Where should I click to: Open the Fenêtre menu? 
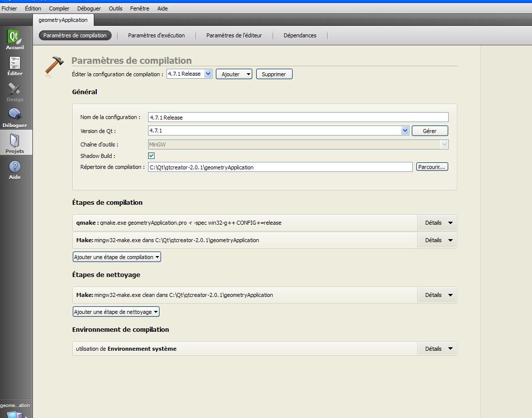point(140,8)
